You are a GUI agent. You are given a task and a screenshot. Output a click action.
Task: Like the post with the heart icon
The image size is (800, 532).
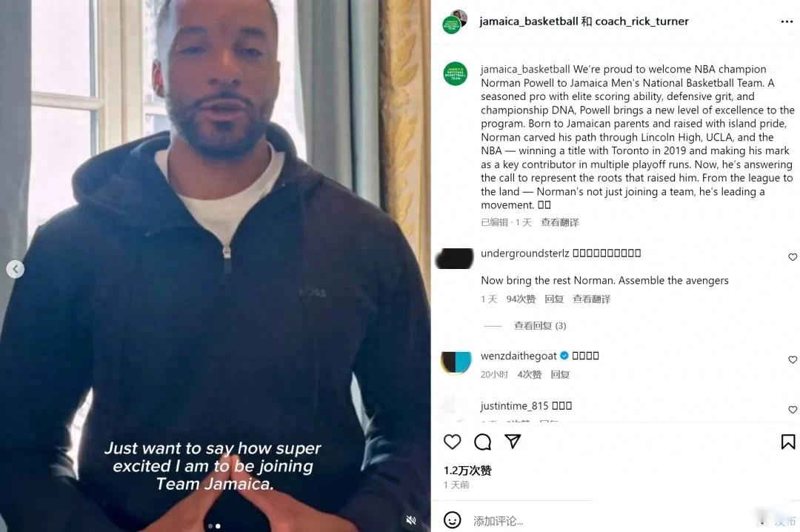click(452, 442)
